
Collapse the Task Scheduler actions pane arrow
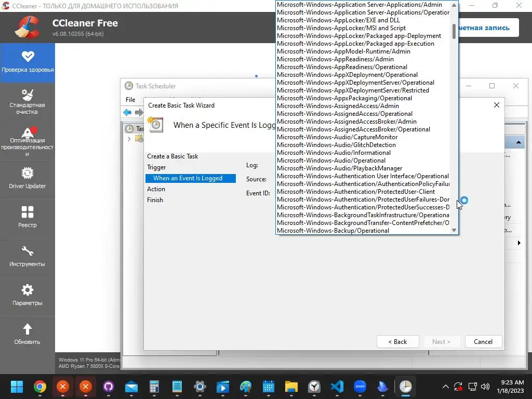[x=518, y=142]
